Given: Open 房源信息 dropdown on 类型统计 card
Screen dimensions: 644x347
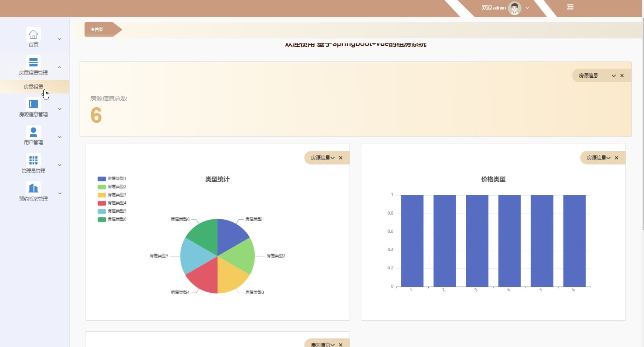Looking at the screenshot, I should coord(332,158).
